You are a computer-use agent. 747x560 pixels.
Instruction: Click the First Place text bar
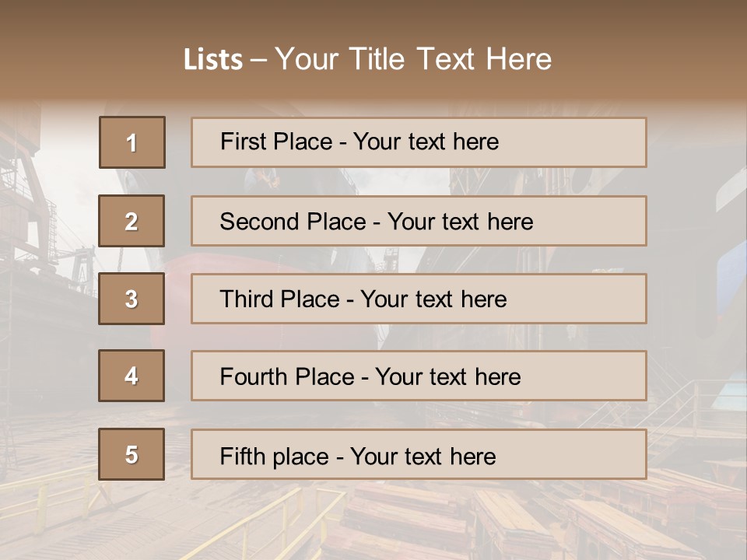419,142
